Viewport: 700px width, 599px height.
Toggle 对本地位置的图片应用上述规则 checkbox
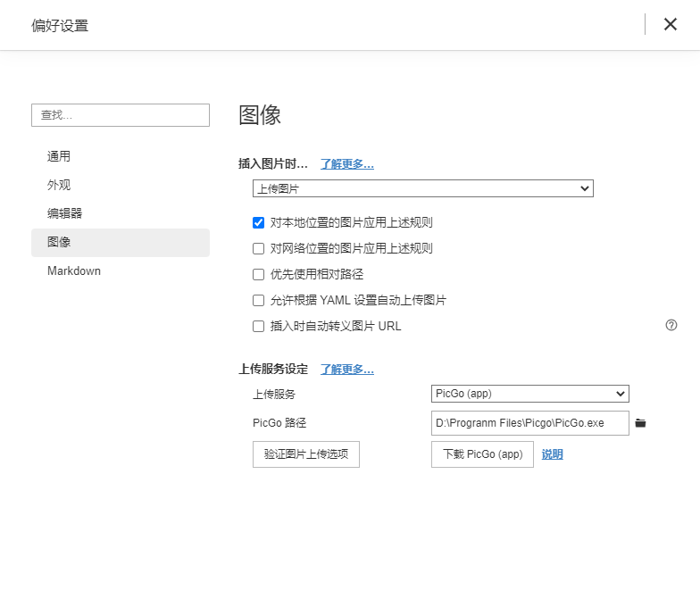click(259, 222)
